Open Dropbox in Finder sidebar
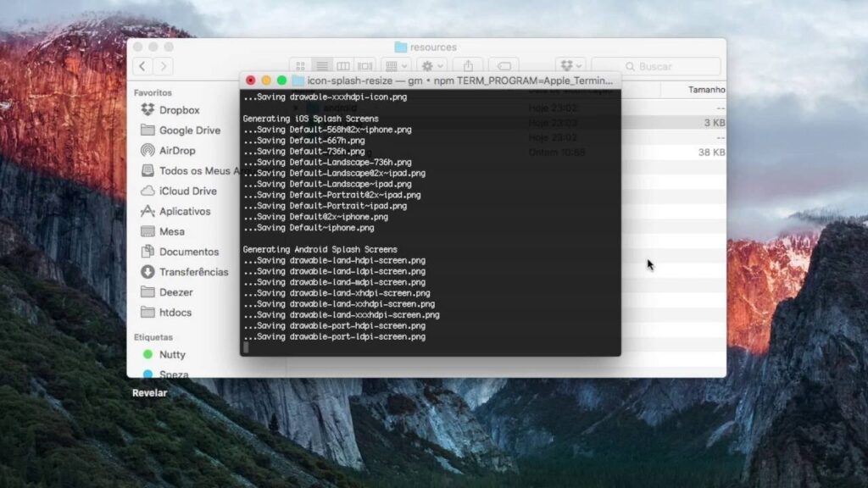 point(179,110)
